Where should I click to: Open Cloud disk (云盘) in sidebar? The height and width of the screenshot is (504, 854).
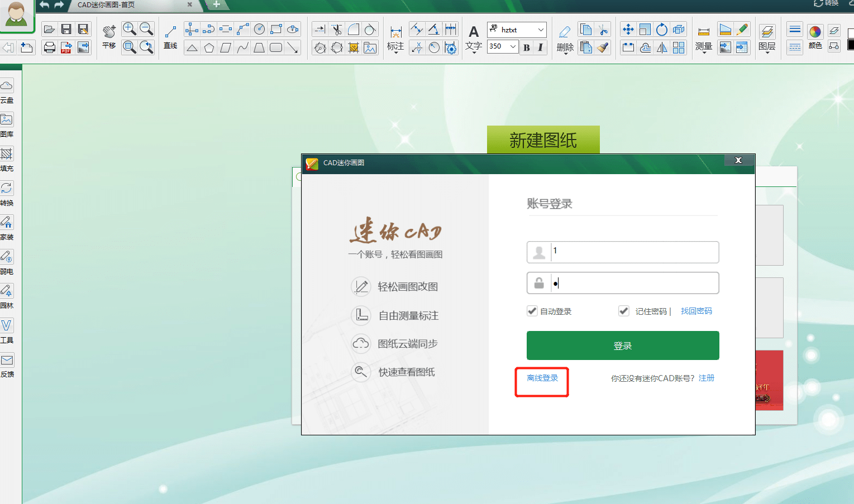pyautogui.click(x=7, y=92)
